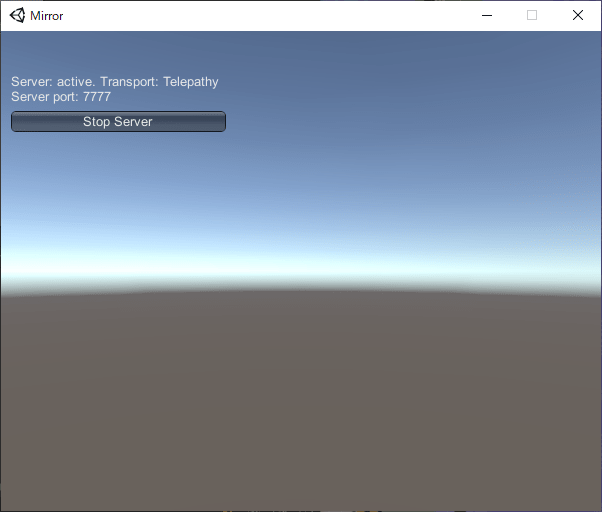The image size is (602, 512).
Task: Click the 'Mirror' window title text
Action: coord(46,16)
